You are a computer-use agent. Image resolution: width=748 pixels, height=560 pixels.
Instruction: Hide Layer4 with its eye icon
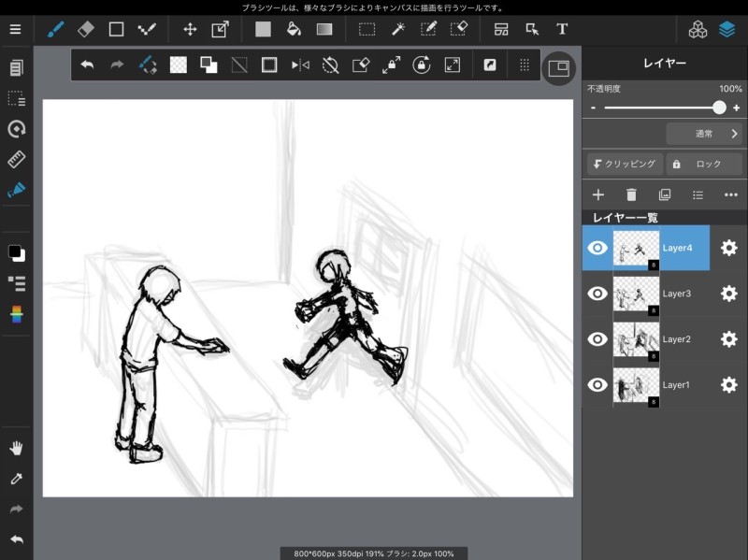597,248
